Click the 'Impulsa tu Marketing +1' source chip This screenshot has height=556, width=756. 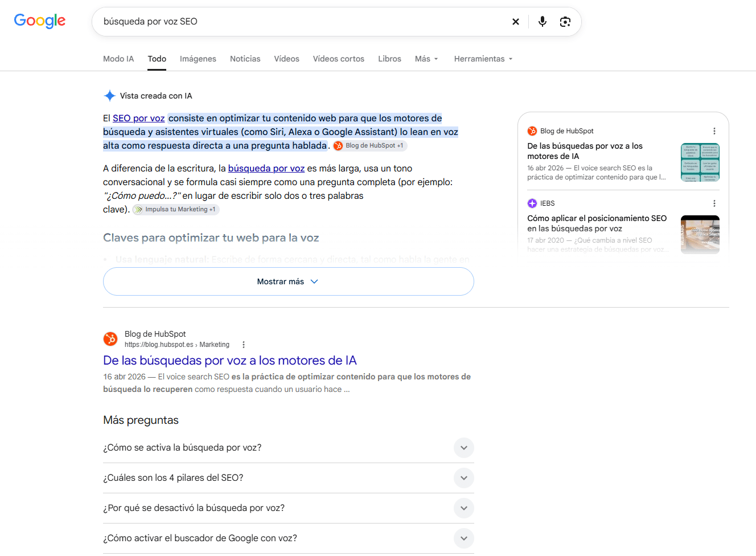click(x=176, y=210)
